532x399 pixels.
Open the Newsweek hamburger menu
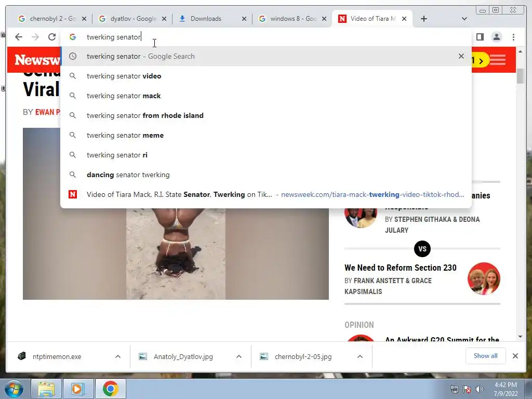(497, 60)
